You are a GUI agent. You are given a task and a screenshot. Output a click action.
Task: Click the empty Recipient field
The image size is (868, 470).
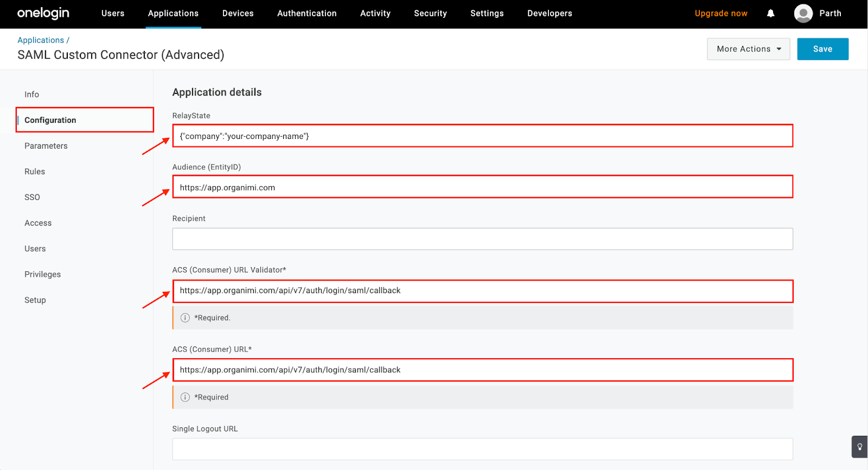click(483, 239)
